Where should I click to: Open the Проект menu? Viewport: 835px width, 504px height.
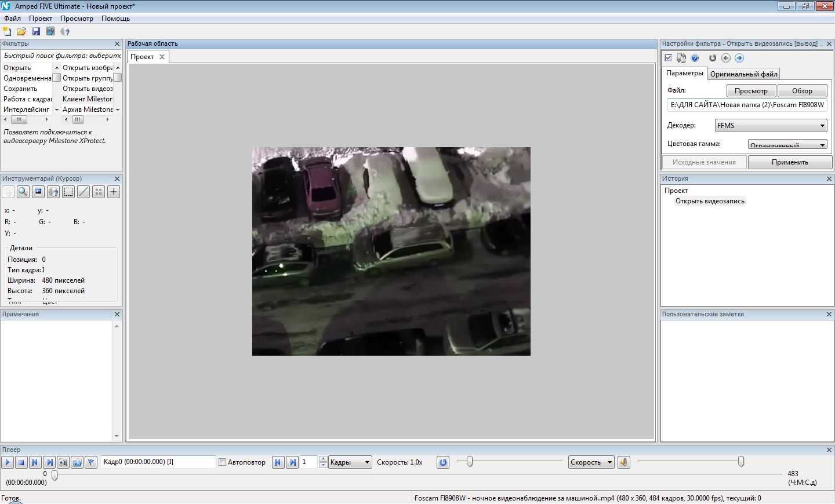click(x=41, y=19)
